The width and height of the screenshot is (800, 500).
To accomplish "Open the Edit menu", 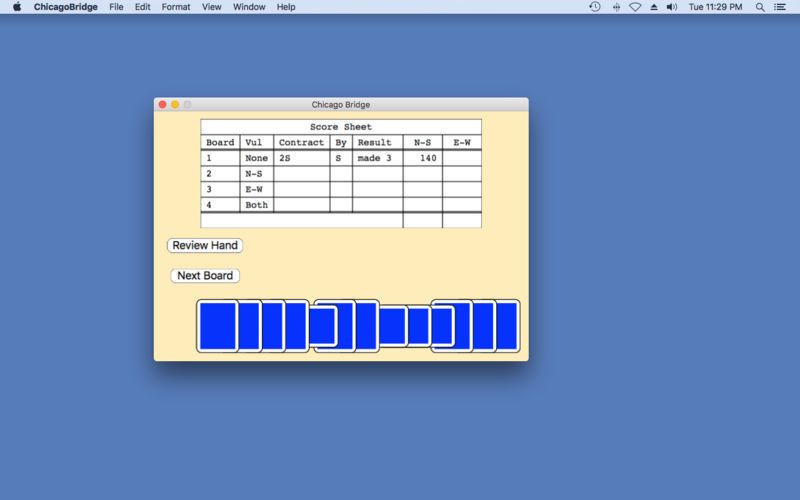I will pos(142,7).
